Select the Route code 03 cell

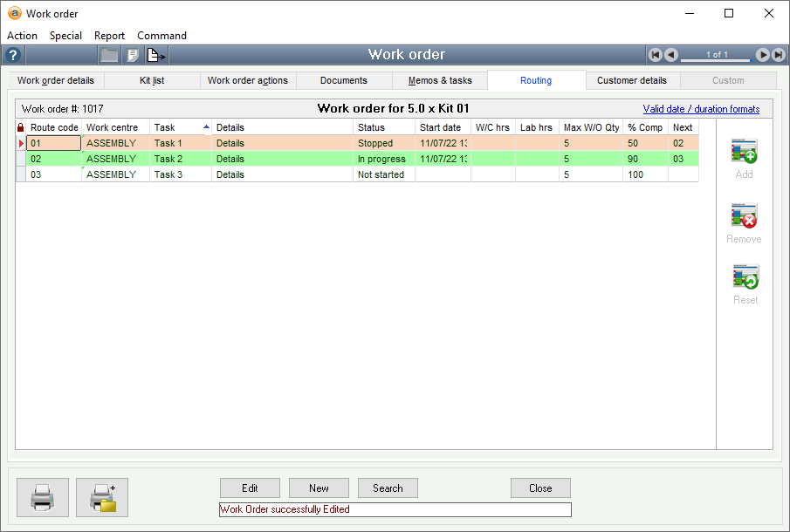(x=53, y=174)
